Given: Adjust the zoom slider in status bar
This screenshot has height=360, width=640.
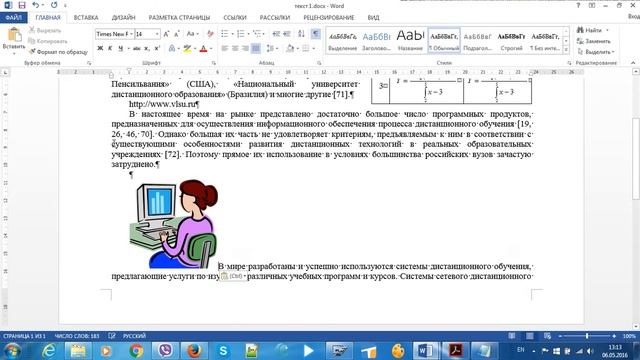Looking at the screenshot, I should (587, 336).
